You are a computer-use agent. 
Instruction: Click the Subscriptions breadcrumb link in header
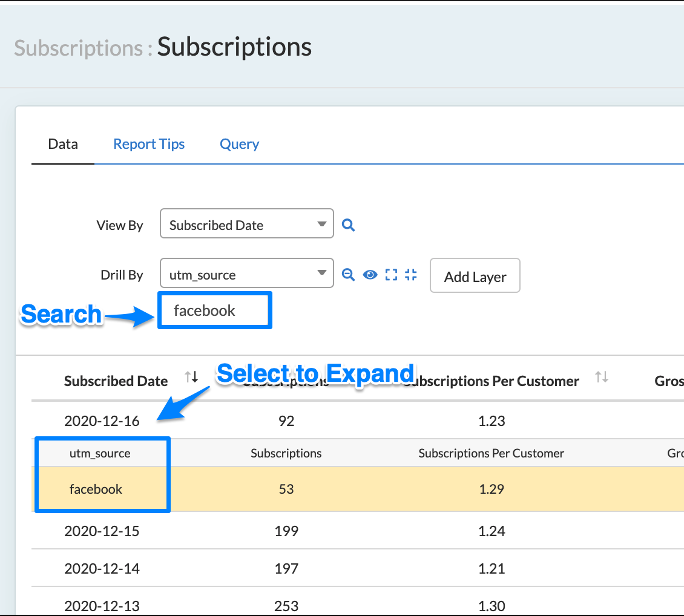79,47
